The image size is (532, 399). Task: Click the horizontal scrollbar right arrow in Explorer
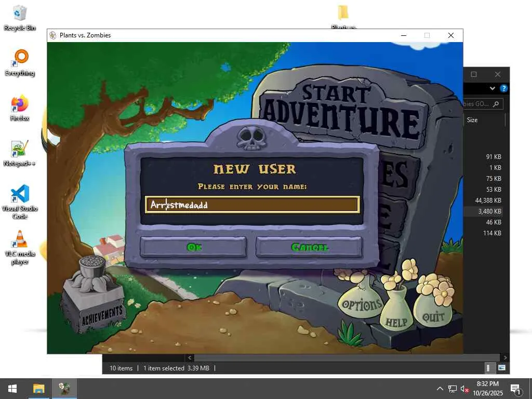pos(505,357)
